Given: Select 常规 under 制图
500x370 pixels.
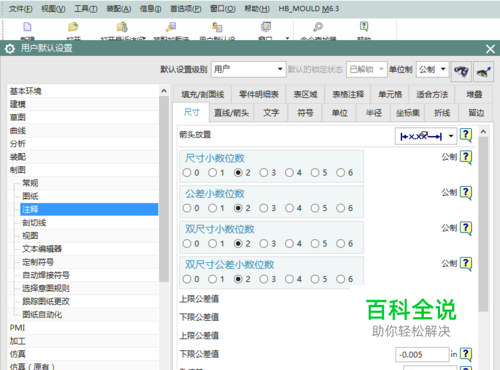Looking at the screenshot, I should click(89, 183).
